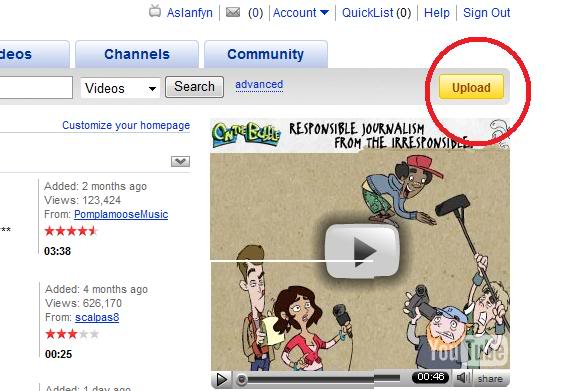Image resolution: width=568 pixels, height=391 pixels.
Task: Expand the Account dropdown menu
Action: pyautogui.click(x=301, y=13)
